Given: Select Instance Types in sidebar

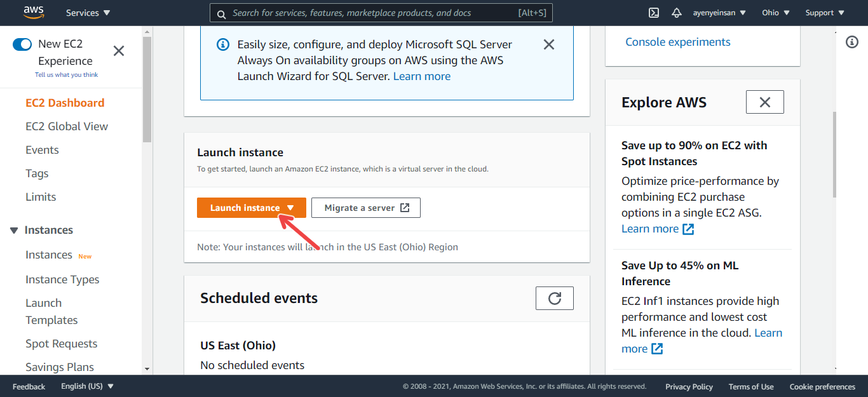Looking at the screenshot, I should (x=62, y=279).
